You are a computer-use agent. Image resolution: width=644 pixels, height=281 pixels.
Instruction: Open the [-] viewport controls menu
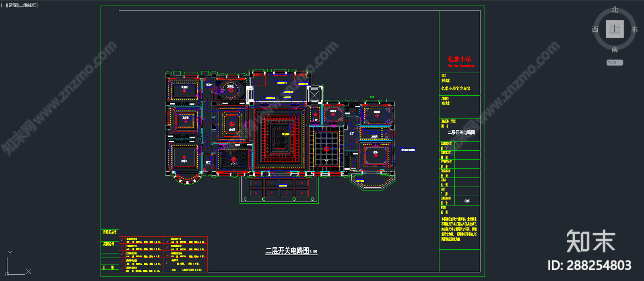(4, 5)
